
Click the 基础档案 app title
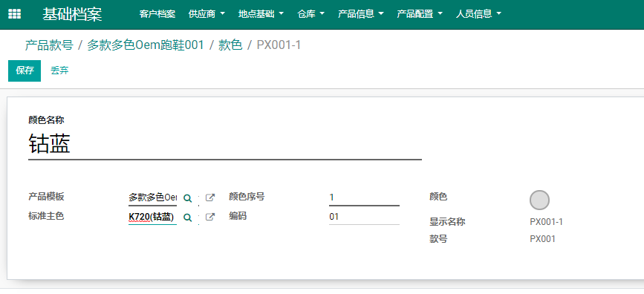click(72, 14)
